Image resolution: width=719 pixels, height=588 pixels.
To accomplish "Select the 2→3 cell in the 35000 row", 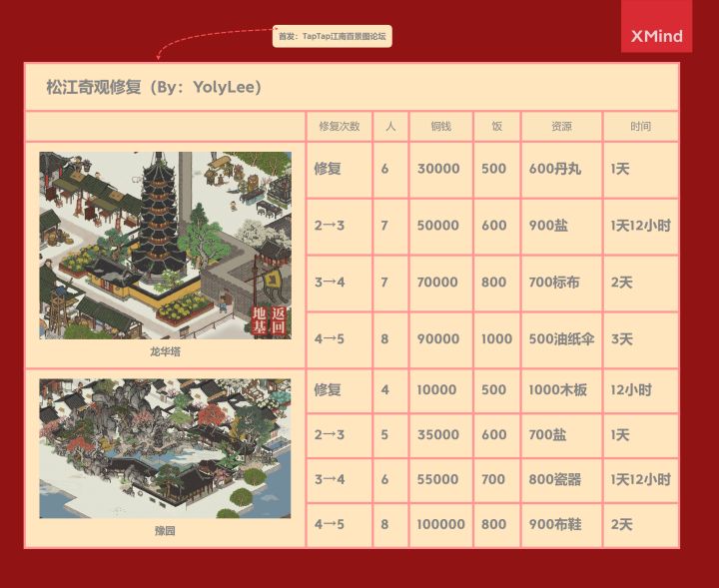I will [x=340, y=435].
